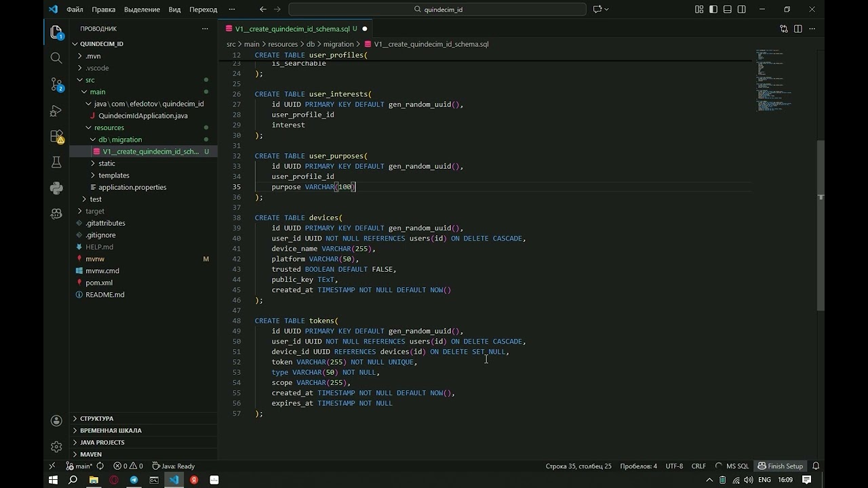This screenshot has height=488, width=868.
Task: Click the editor vertical scrollbar
Action: 821,226
